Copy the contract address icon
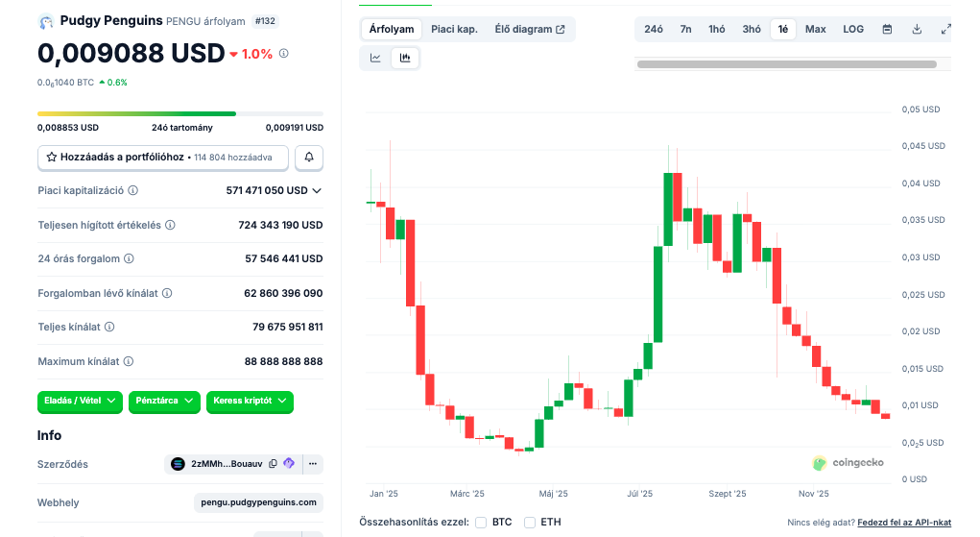Image resolution: width=980 pixels, height=537 pixels. (273, 464)
